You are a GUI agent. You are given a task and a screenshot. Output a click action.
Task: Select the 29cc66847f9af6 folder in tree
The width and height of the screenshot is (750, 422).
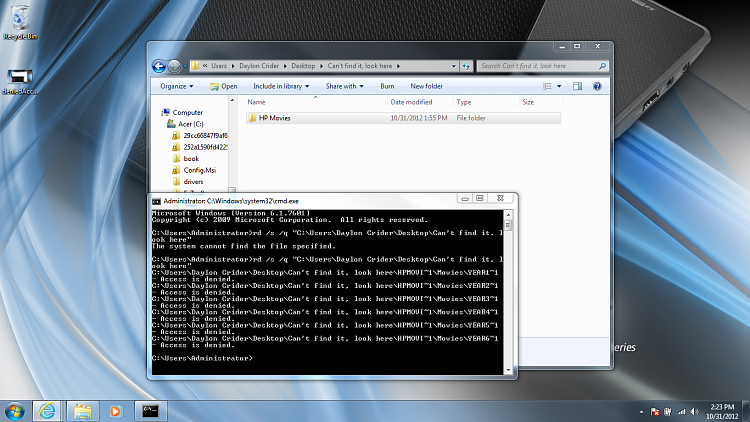click(200, 135)
